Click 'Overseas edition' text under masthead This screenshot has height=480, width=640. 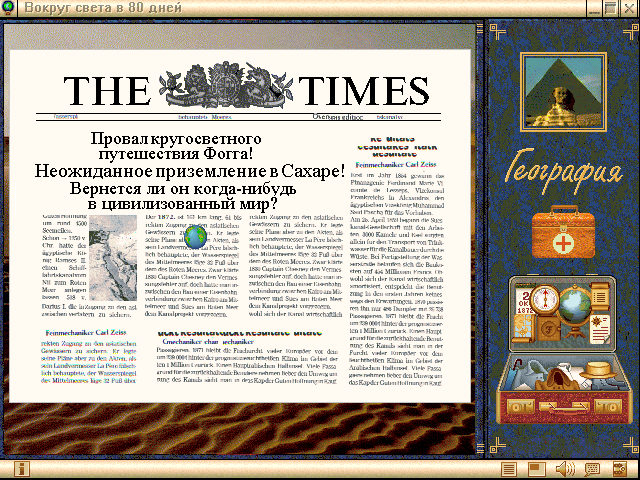[x=338, y=117]
